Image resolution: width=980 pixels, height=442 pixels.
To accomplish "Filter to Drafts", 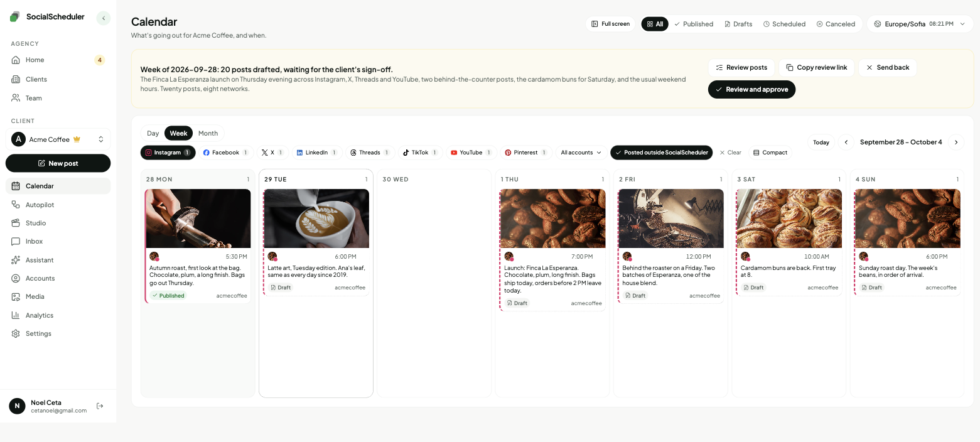I will [x=738, y=24].
